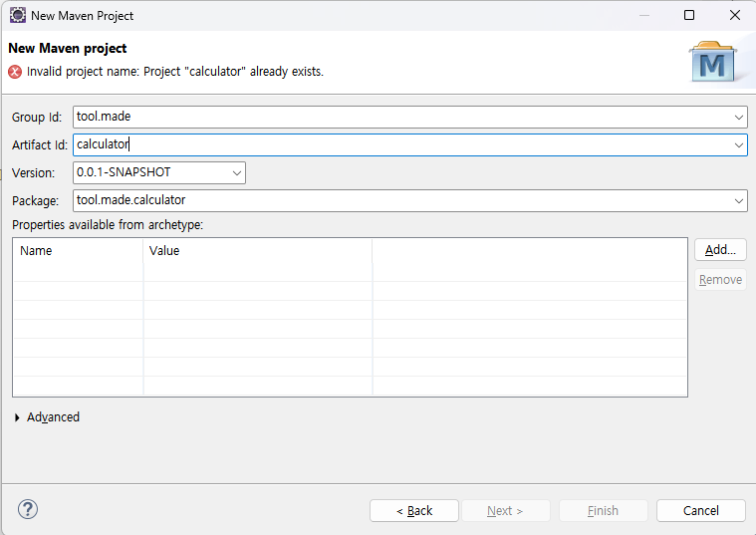Open the Version dropdown arrow
This screenshot has width=756, height=535.
(x=237, y=172)
